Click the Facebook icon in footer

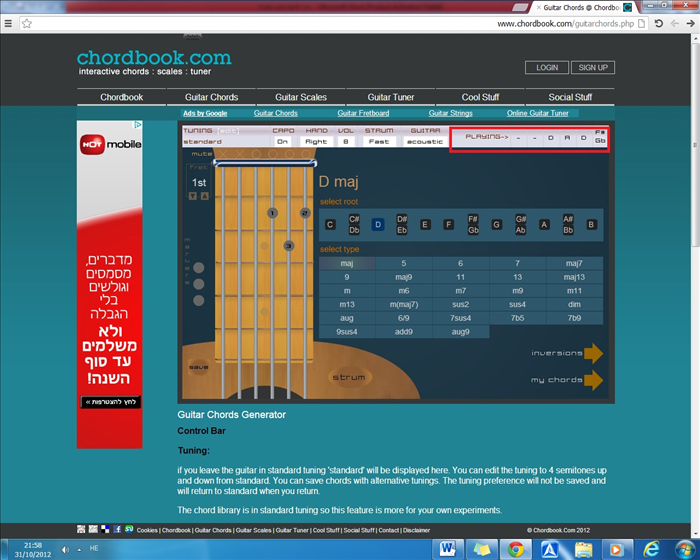(117, 529)
